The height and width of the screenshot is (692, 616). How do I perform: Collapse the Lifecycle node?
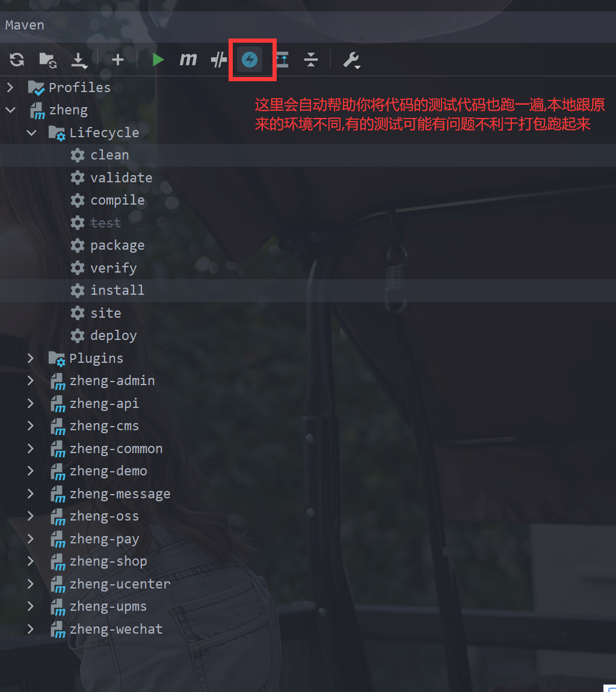pos(31,132)
